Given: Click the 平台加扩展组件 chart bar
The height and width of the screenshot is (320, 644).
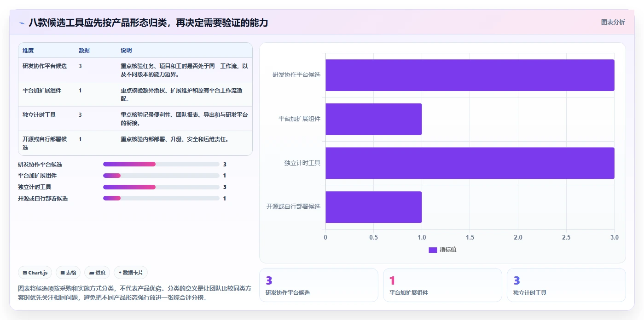Looking at the screenshot, I should [x=373, y=119].
